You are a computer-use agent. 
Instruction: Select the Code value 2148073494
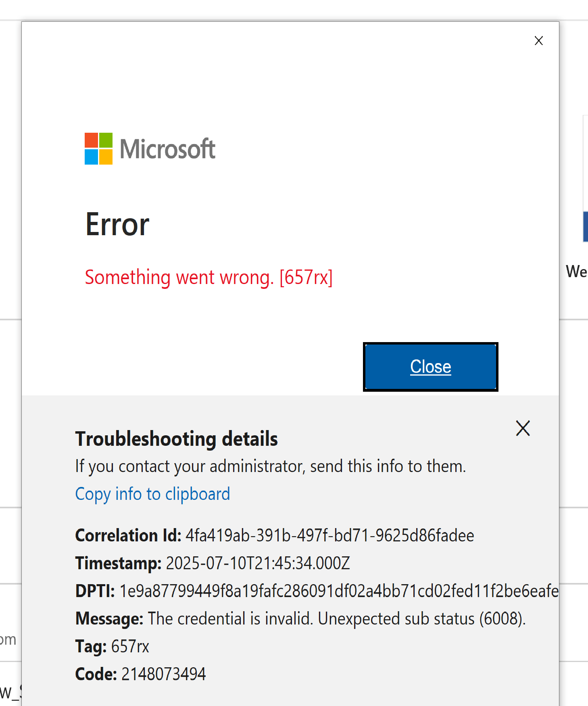[163, 674]
